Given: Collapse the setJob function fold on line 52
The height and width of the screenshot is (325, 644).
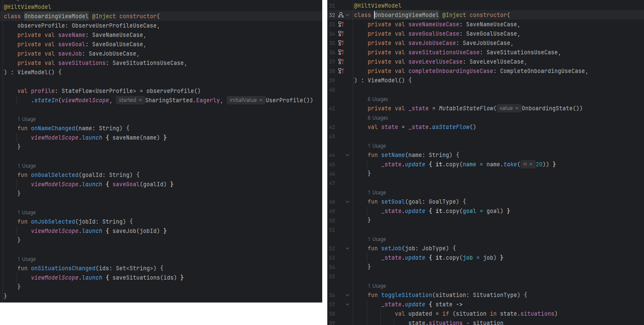Looking at the screenshot, I should pyautogui.click(x=347, y=248).
